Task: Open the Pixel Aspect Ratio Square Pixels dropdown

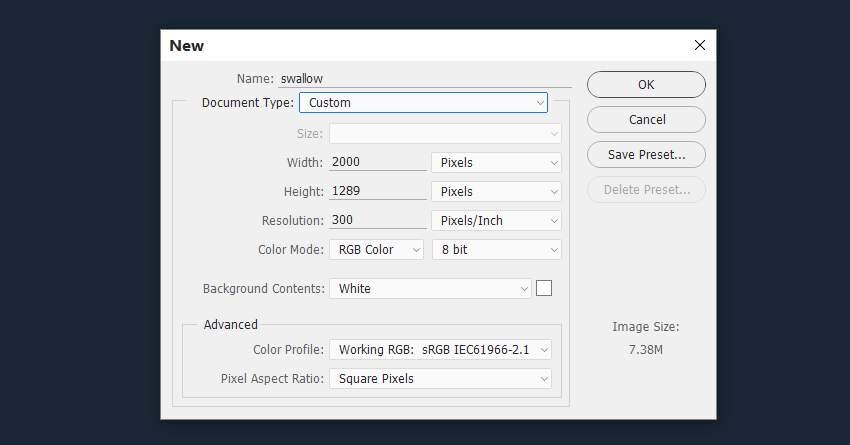Action: click(x=440, y=379)
